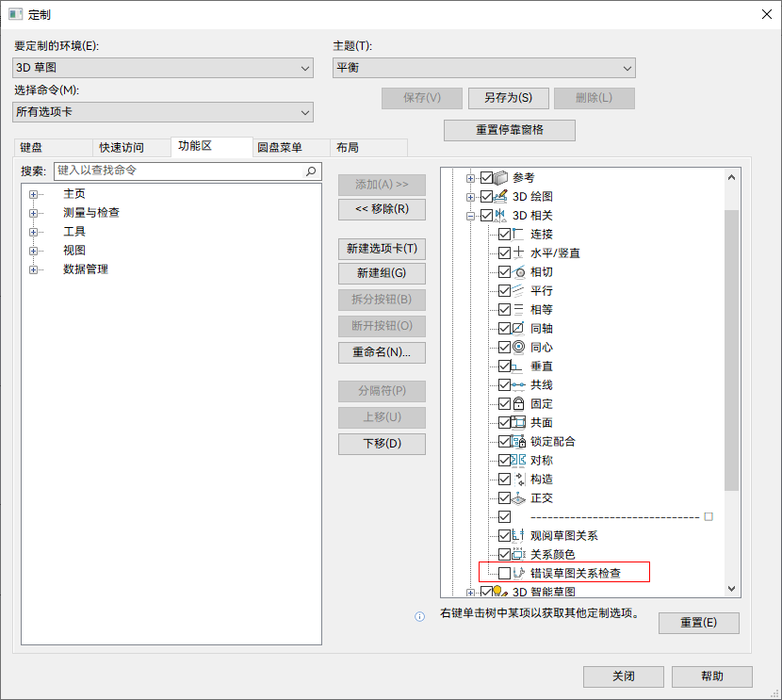Click the 水平/竖直 relation icon
Image resolution: width=782 pixels, height=700 pixels.
click(x=518, y=252)
